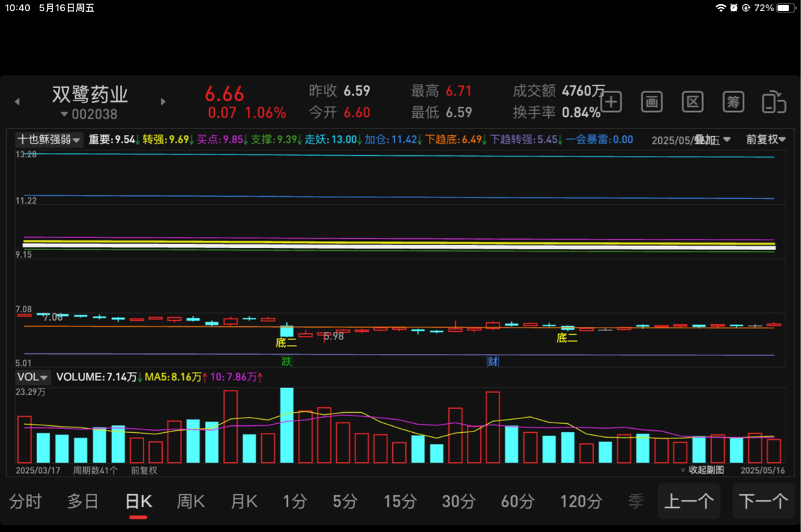This screenshot has height=532, width=801.
Task: Tap the rotate screen device icon
Action: point(774,102)
